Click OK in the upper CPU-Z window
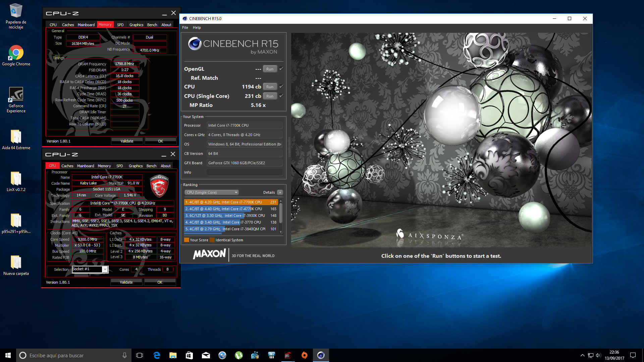 coord(161,141)
